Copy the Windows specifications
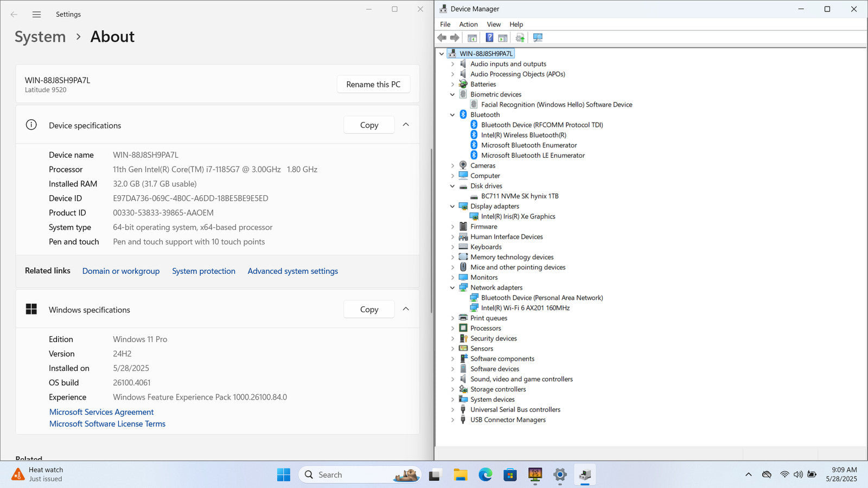Screen dimensions: 868x488 point(369,309)
